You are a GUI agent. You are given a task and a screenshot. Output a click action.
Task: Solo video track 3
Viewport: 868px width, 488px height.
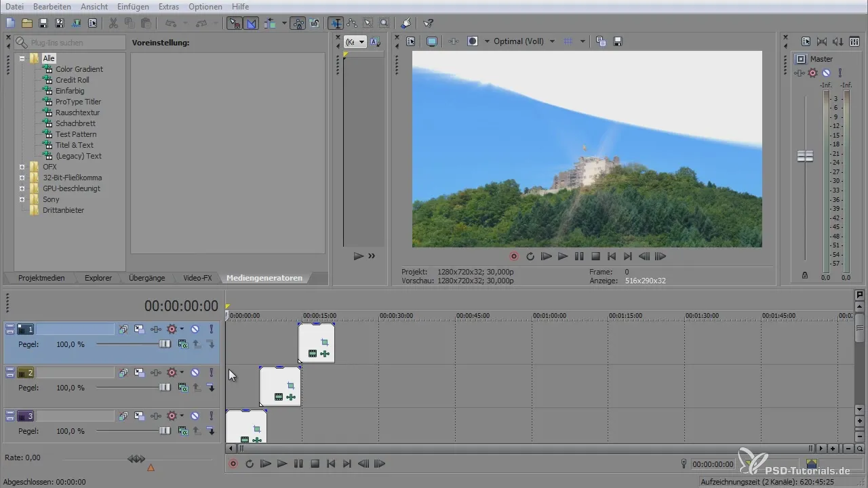point(211,416)
